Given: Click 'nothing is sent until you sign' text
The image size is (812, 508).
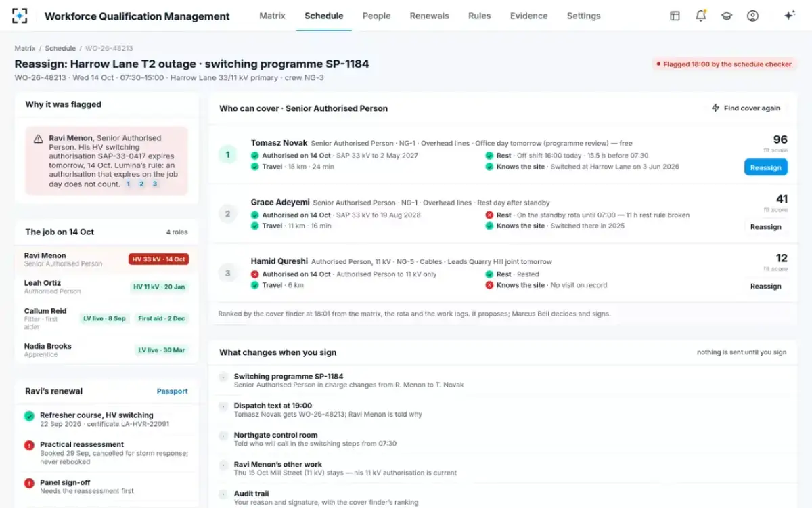Looking at the screenshot, I should (742, 352).
